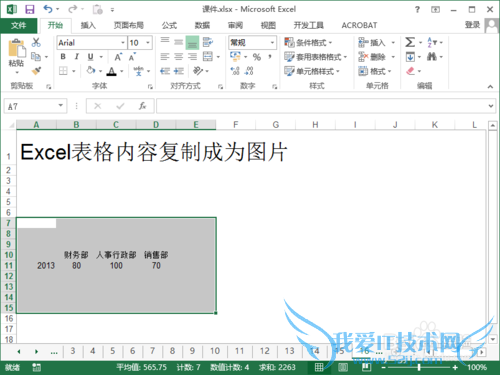Click the Undo arrow icon
This screenshot has width=500, height=375.
[48, 9]
